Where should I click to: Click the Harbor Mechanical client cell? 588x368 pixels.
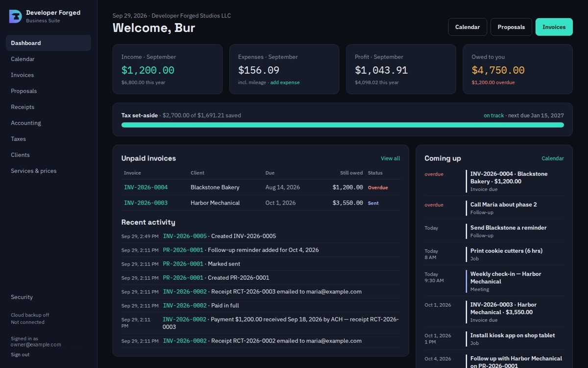tap(215, 203)
